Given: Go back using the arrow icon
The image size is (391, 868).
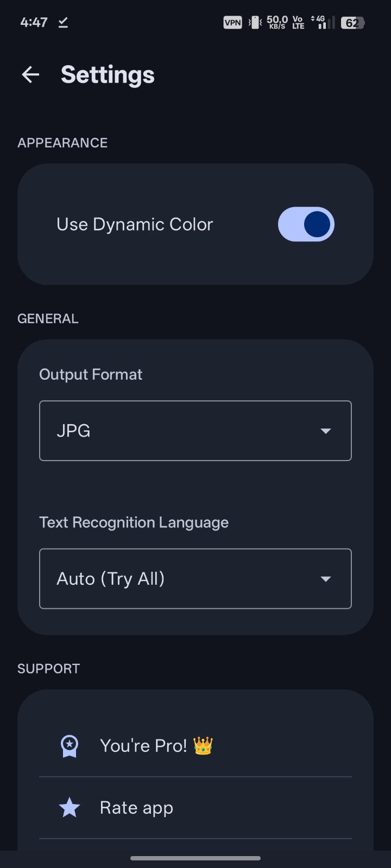Looking at the screenshot, I should click(x=30, y=75).
